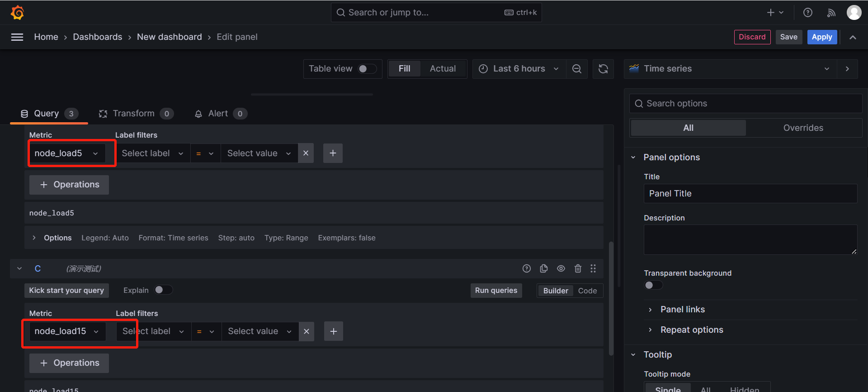Open the hamburger navigation menu

point(17,37)
